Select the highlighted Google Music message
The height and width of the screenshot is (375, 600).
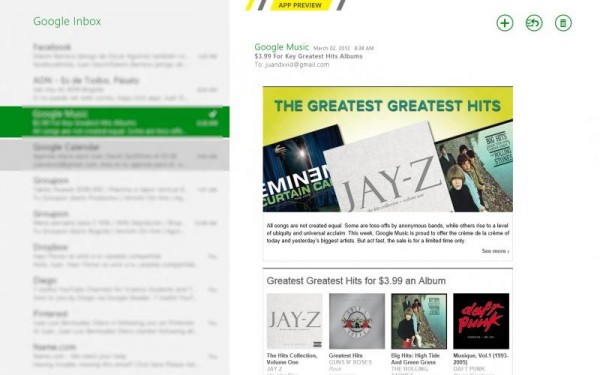tap(115, 122)
